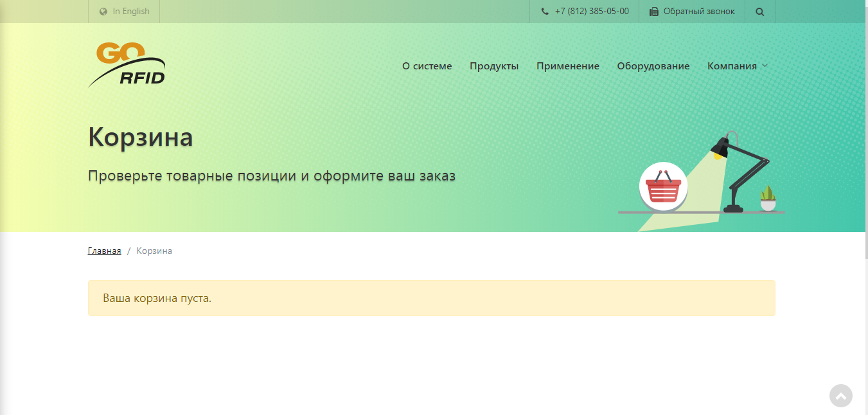Click the Корзина breadcrumb label
868x415 pixels.
tap(154, 251)
